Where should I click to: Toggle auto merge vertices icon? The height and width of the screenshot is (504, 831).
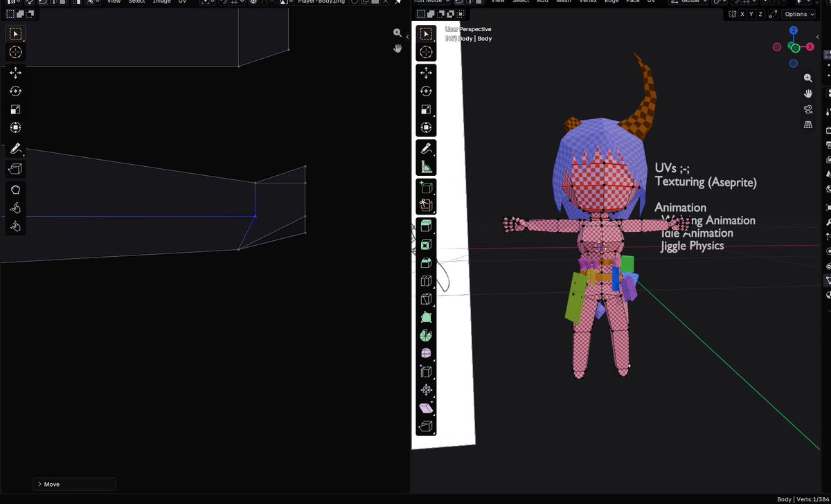click(x=773, y=14)
